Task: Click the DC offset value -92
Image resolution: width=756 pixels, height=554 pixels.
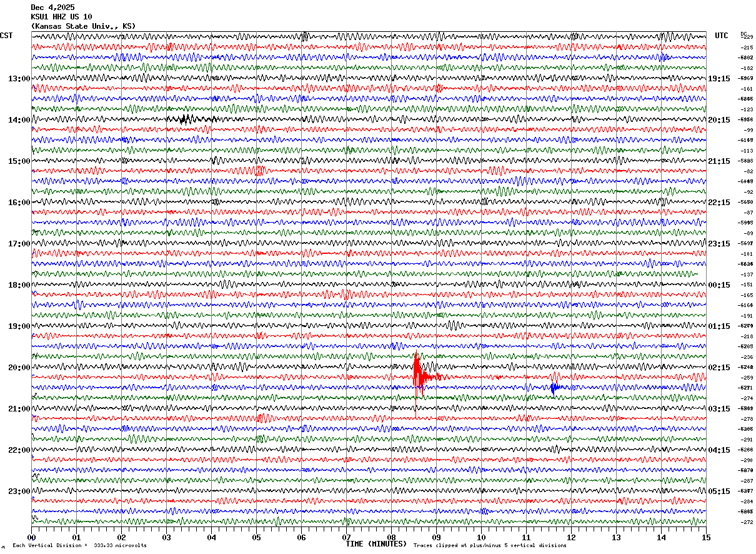Action: tap(748, 192)
